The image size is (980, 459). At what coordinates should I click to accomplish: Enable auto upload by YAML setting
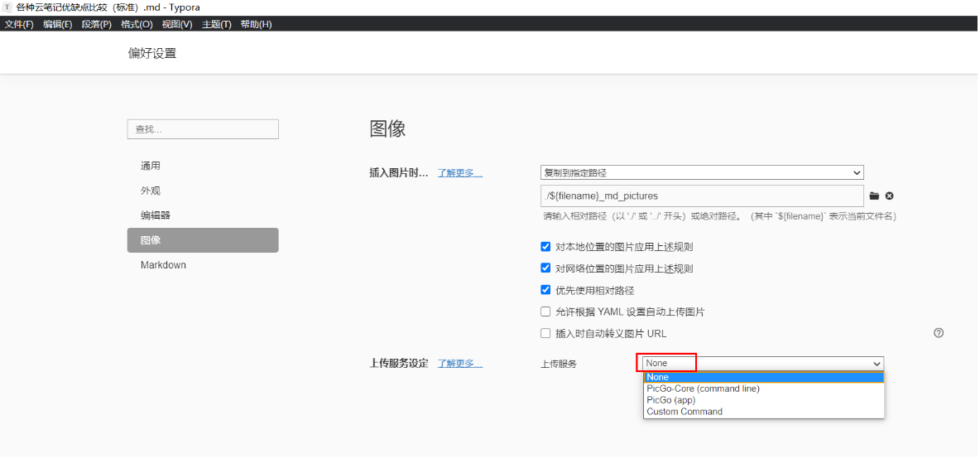(545, 312)
